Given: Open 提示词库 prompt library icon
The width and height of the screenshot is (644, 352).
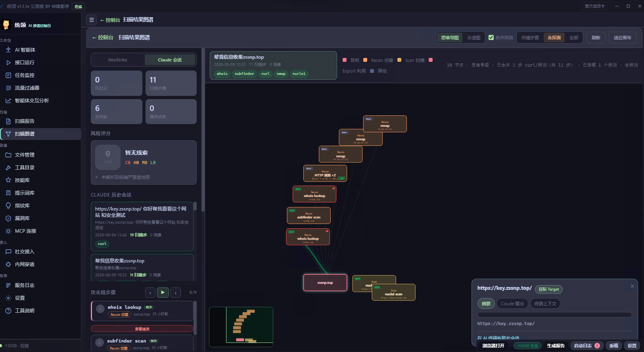Looking at the screenshot, I should click(8, 193).
